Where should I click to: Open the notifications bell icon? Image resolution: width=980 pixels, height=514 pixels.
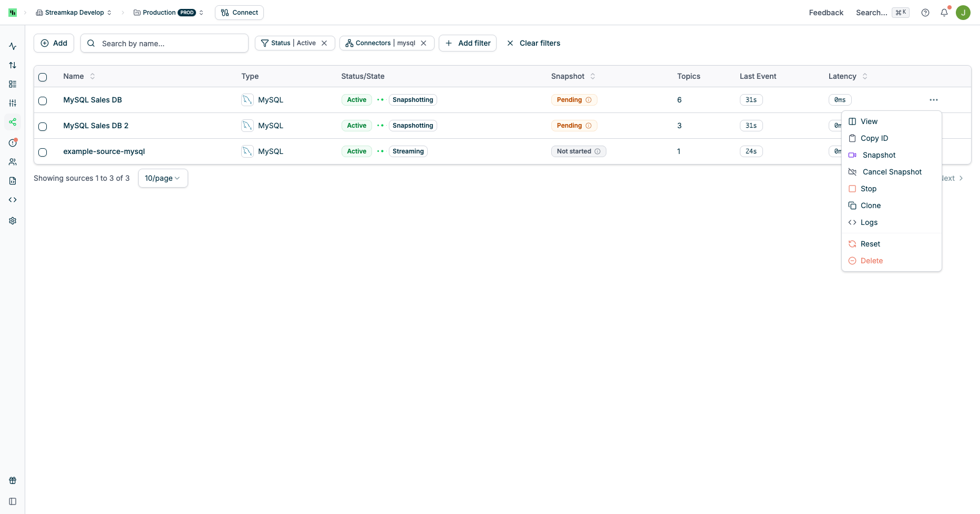[x=944, y=13]
